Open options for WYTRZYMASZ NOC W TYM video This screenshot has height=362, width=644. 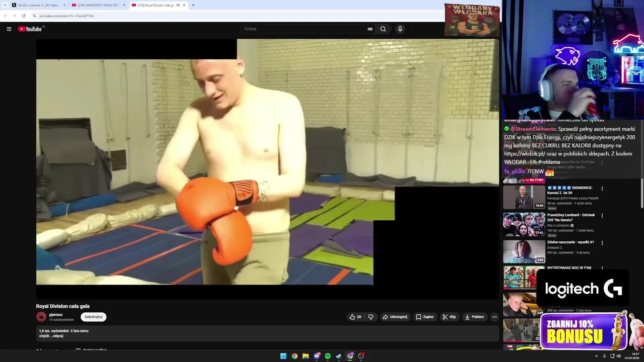(602, 268)
